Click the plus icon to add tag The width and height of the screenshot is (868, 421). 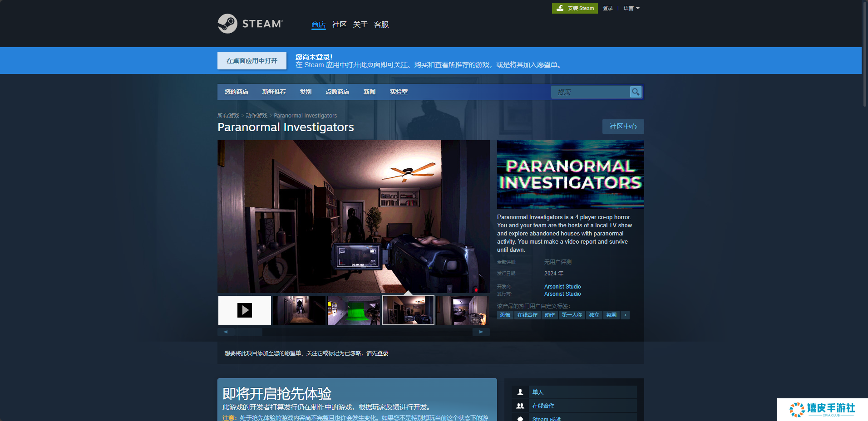(x=625, y=315)
